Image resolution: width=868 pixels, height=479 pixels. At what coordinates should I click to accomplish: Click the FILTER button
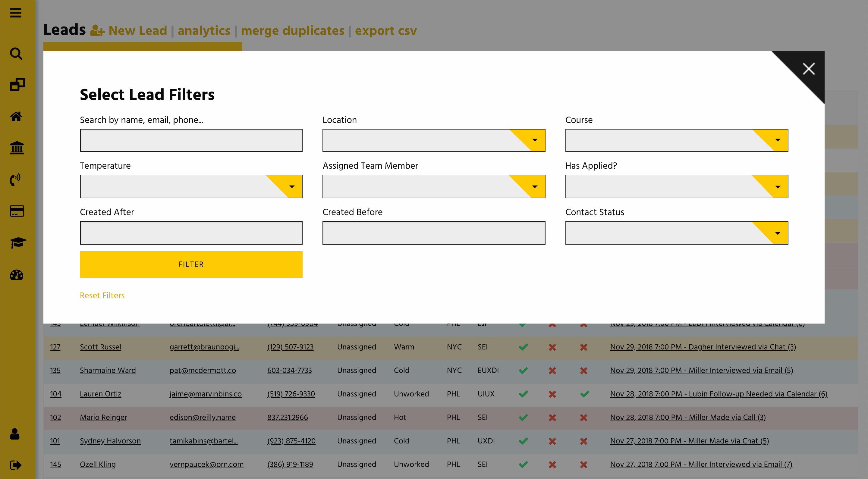tap(191, 265)
